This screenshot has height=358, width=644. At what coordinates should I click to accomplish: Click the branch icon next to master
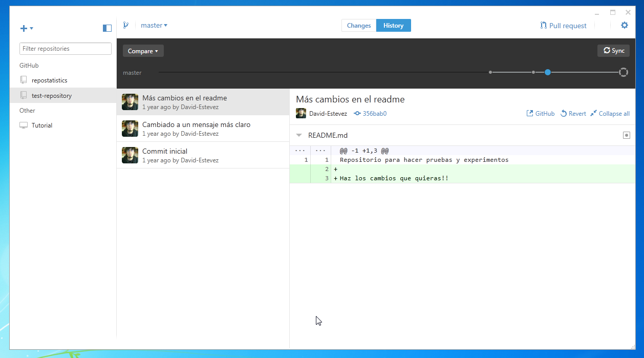click(125, 25)
